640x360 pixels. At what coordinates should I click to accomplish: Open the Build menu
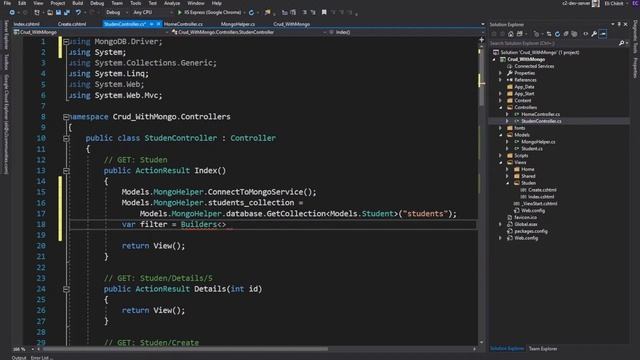78,3
